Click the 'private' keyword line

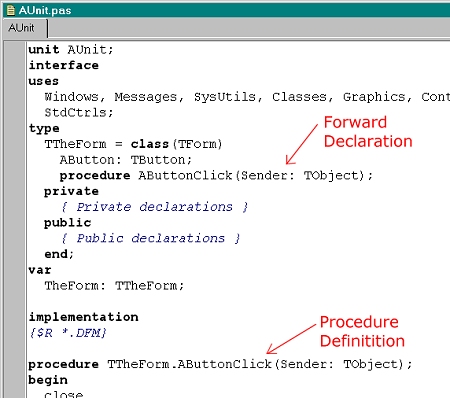pos(71,191)
